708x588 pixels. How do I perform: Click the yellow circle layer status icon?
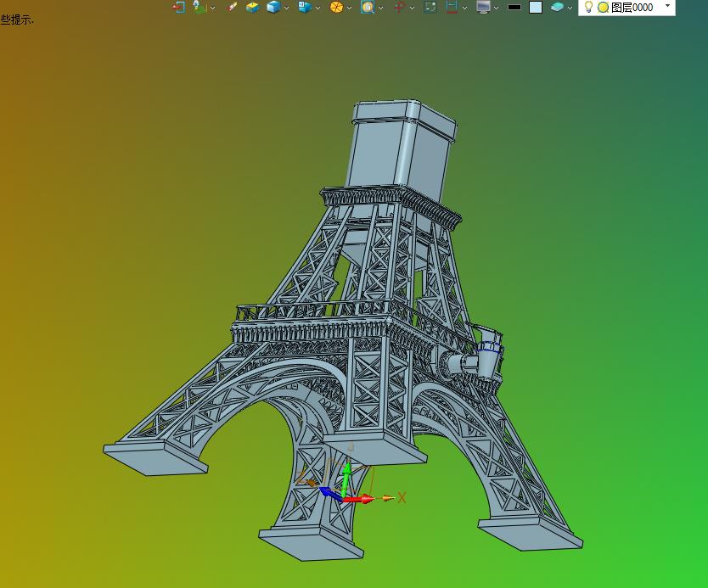click(603, 8)
